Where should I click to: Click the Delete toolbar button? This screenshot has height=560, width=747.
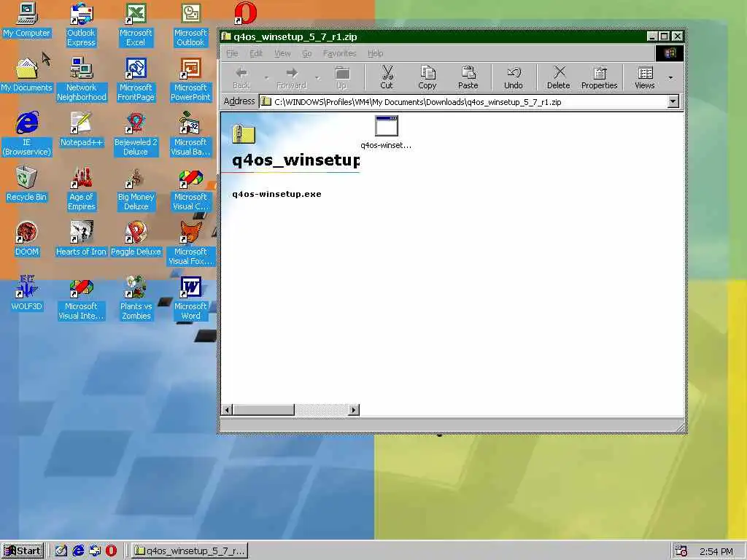coord(558,77)
